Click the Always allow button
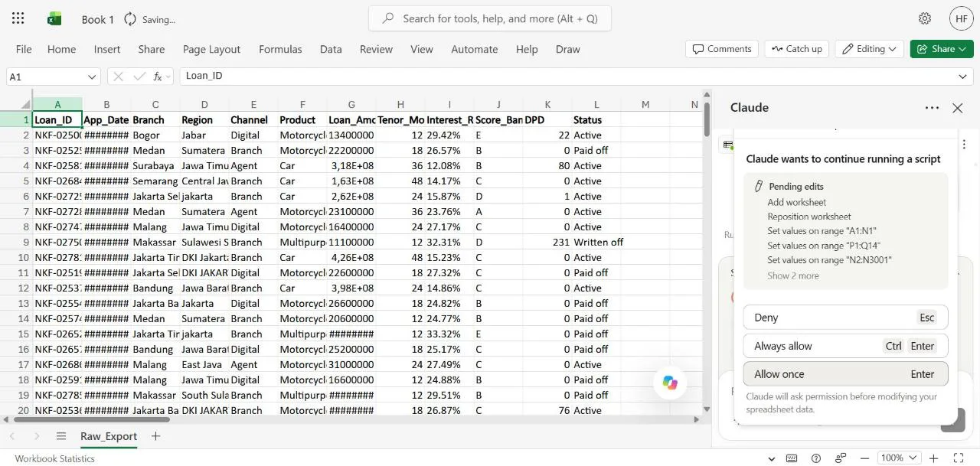Screen dimensions: 980x466 point(845,346)
